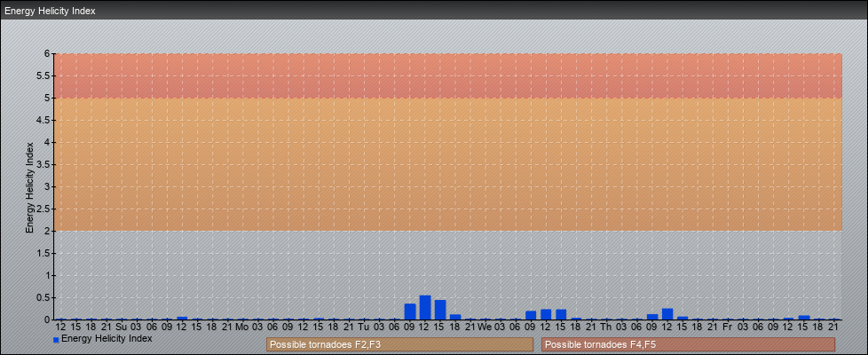
Task: Click the 5 value on the y-axis
Action: click(48, 98)
